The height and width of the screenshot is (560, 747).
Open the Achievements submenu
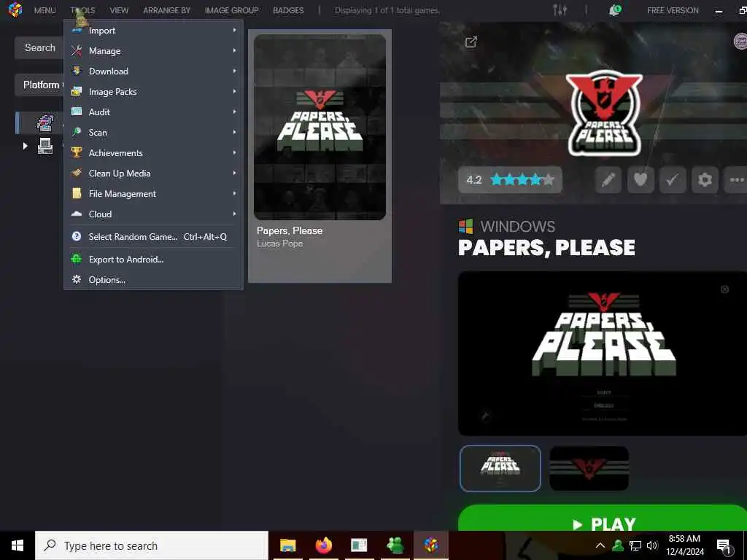point(153,153)
